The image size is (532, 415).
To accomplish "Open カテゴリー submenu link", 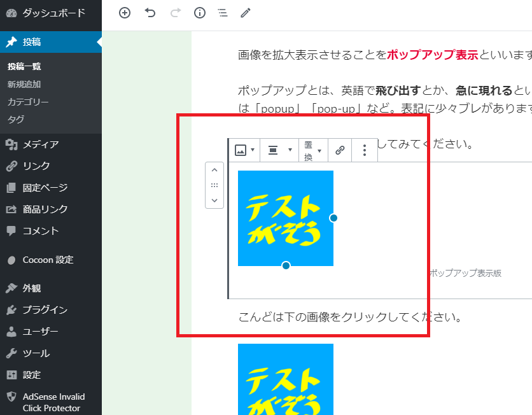I will 28,102.
